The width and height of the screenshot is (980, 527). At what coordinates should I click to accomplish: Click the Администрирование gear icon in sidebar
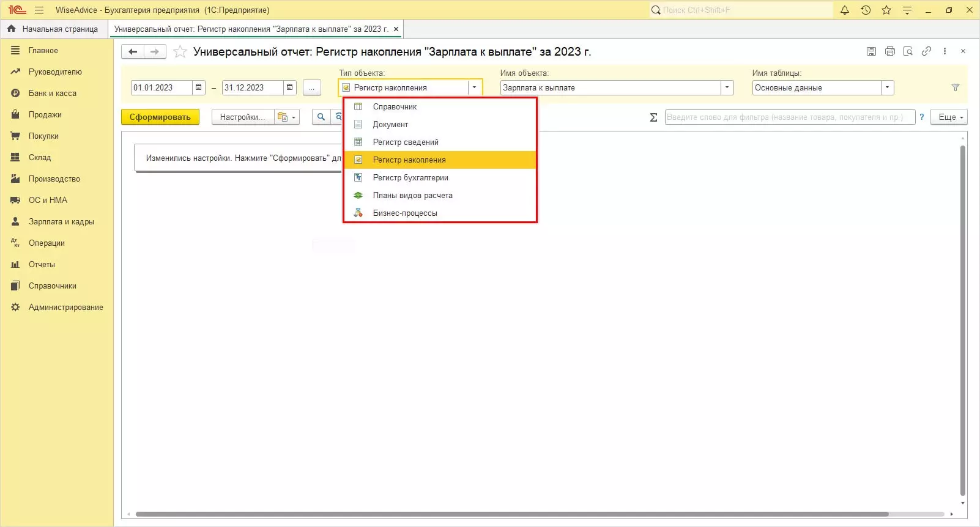(x=15, y=308)
